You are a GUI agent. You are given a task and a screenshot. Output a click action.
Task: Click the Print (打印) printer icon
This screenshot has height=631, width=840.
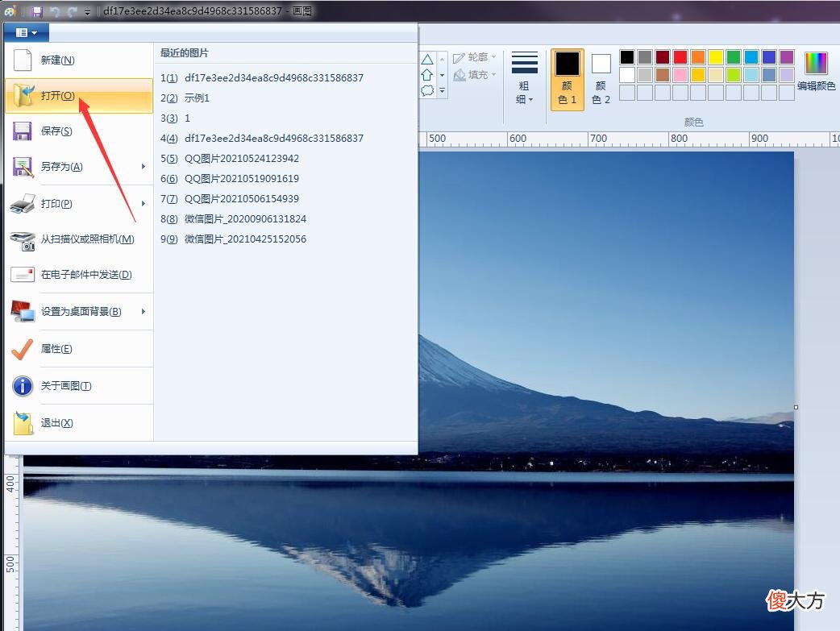23,204
